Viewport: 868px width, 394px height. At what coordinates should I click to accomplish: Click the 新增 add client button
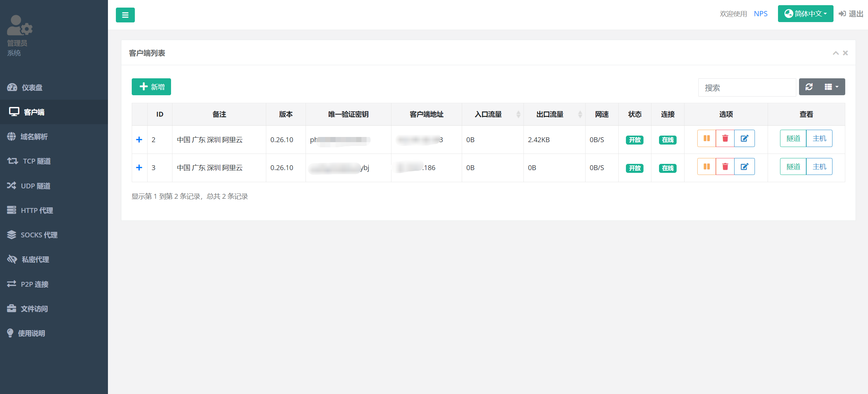coord(151,87)
